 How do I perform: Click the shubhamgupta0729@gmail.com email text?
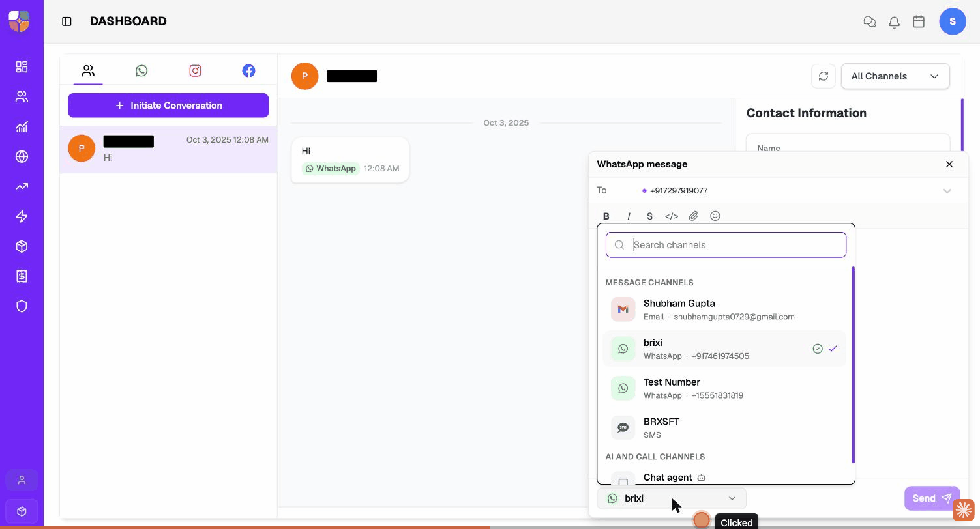coord(734,317)
